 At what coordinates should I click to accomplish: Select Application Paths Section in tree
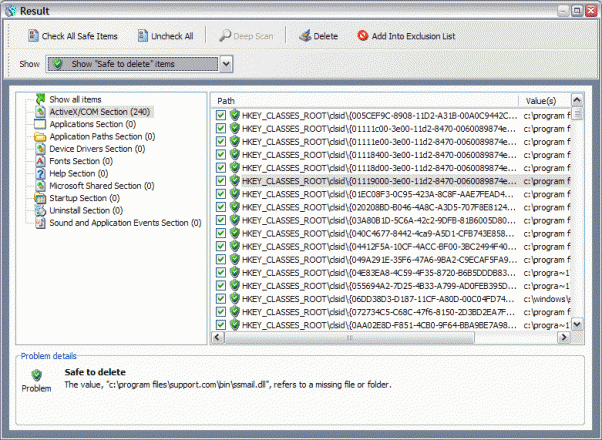tap(109, 137)
